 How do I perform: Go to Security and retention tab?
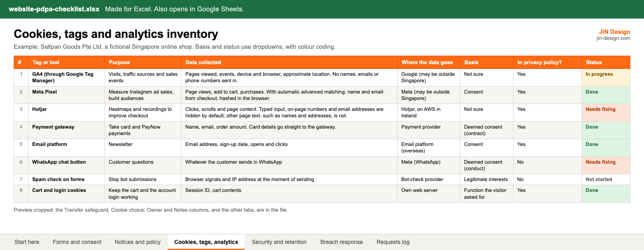pos(279,242)
